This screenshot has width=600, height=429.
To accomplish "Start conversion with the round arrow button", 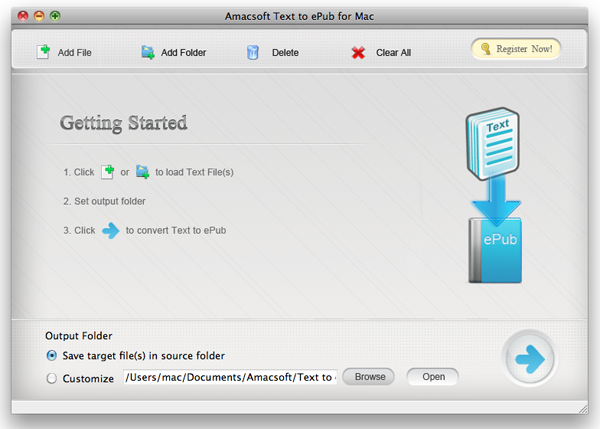I will click(x=530, y=359).
